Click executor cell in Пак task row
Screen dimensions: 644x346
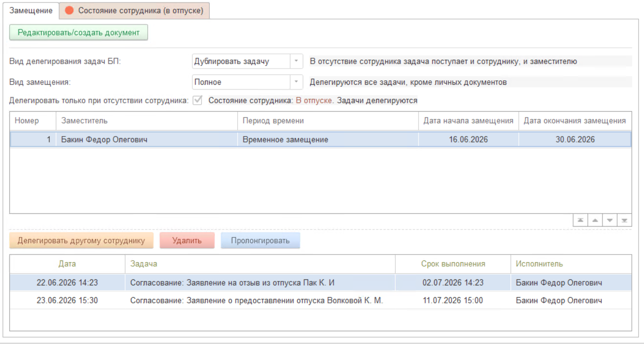click(571, 283)
